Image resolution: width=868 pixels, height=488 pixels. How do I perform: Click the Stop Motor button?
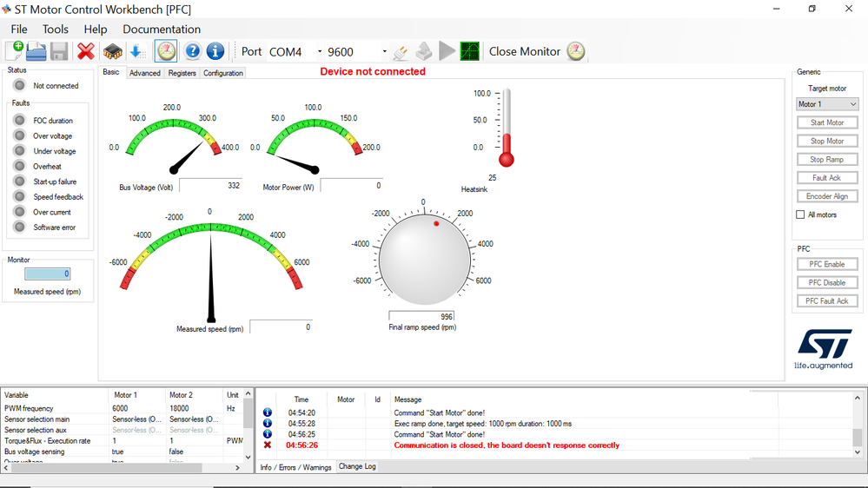tap(827, 141)
